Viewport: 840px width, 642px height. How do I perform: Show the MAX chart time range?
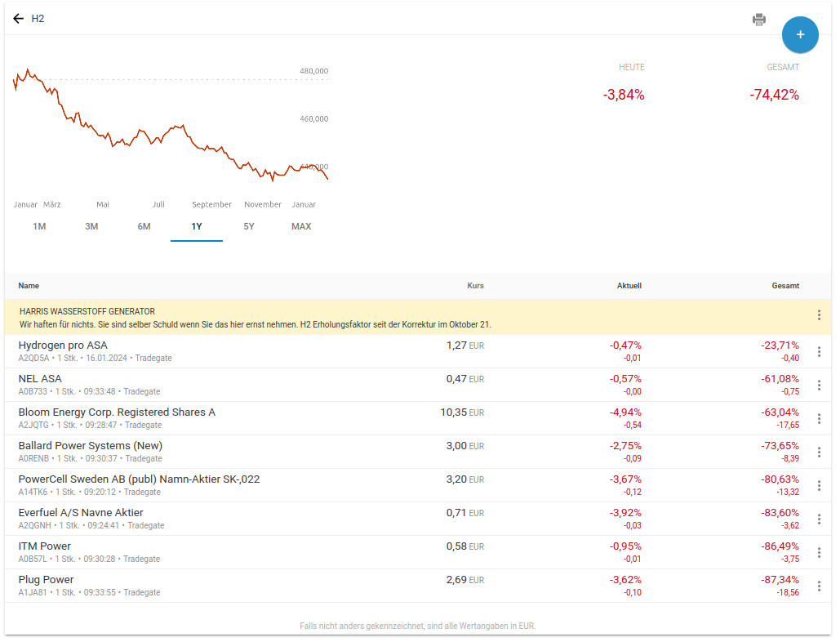301,226
